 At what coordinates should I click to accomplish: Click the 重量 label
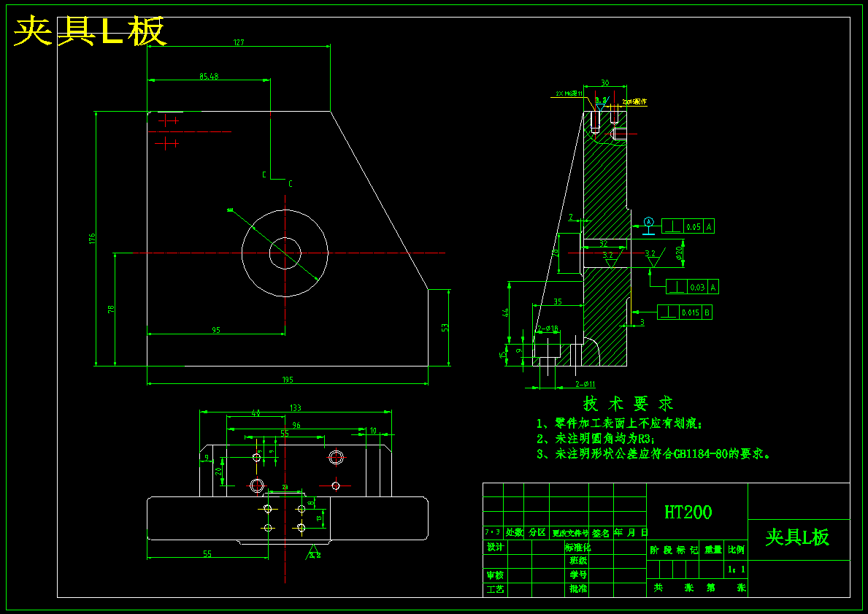click(713, 550)
